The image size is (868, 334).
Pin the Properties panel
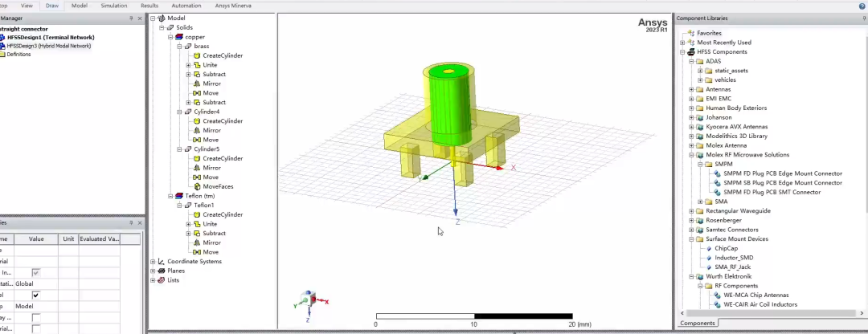coord(131,223)
